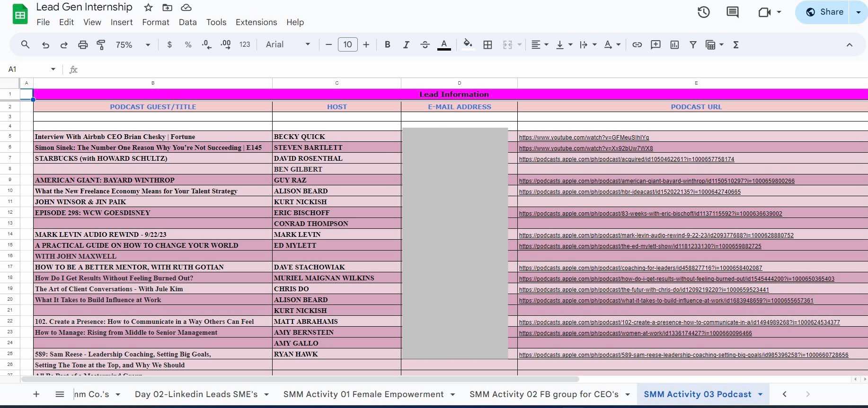Search the menus with magnifier icon
868x408 pixels.
pyautogui.click(x=26, y=44)
